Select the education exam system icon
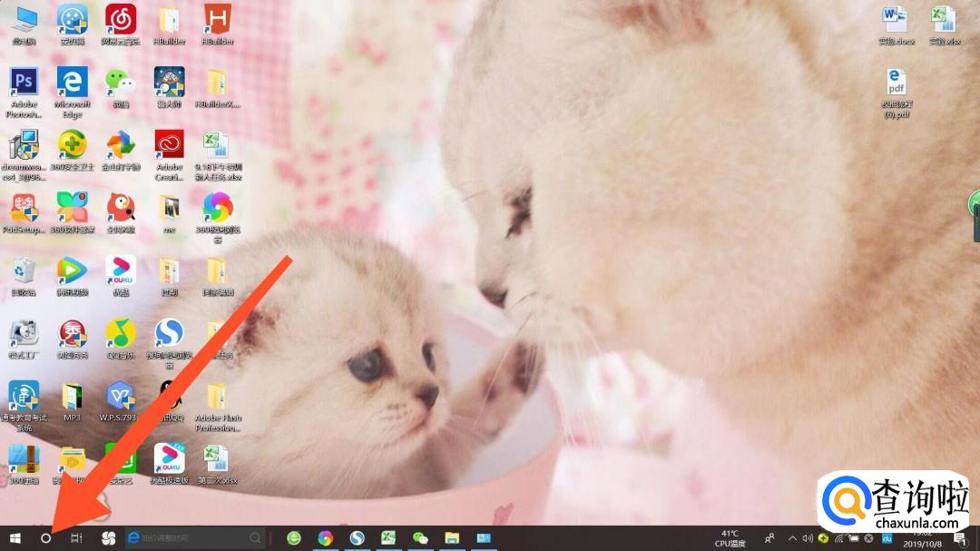This screenshot has width=980, height=551. click(x=24, y=405)
